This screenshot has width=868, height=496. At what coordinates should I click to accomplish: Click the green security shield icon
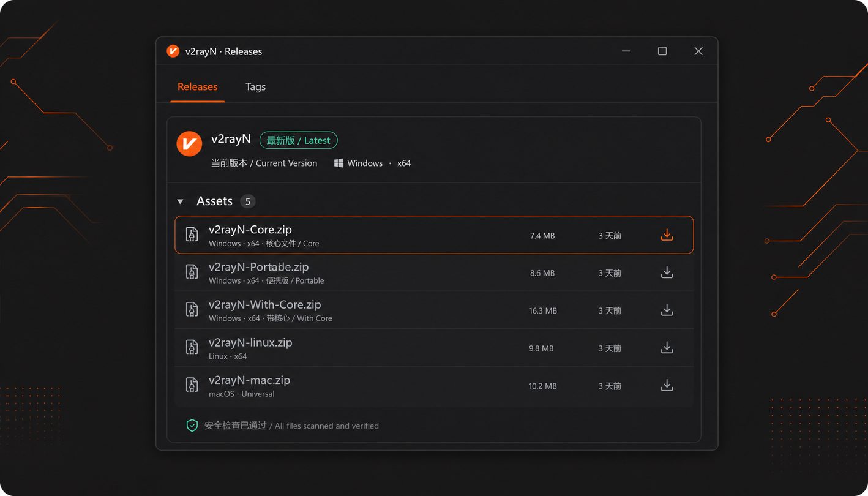192,425
